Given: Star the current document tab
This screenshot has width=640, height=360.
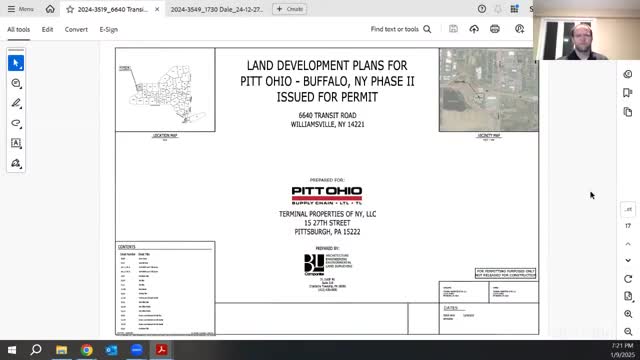Looking at the screenshot, I should pos(70,9).
